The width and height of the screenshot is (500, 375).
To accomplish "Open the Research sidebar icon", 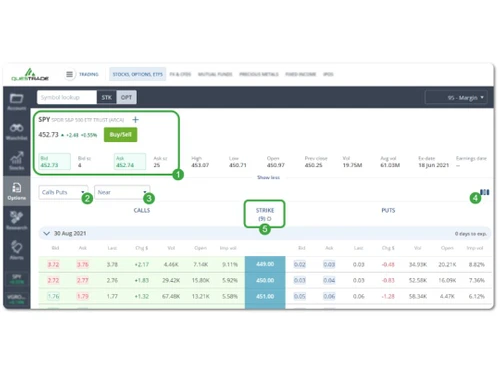I will coord(16,221).
